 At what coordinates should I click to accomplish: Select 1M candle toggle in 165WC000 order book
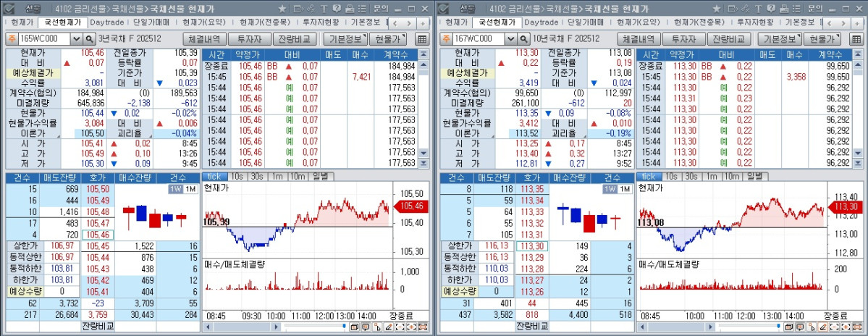[190, 189]
